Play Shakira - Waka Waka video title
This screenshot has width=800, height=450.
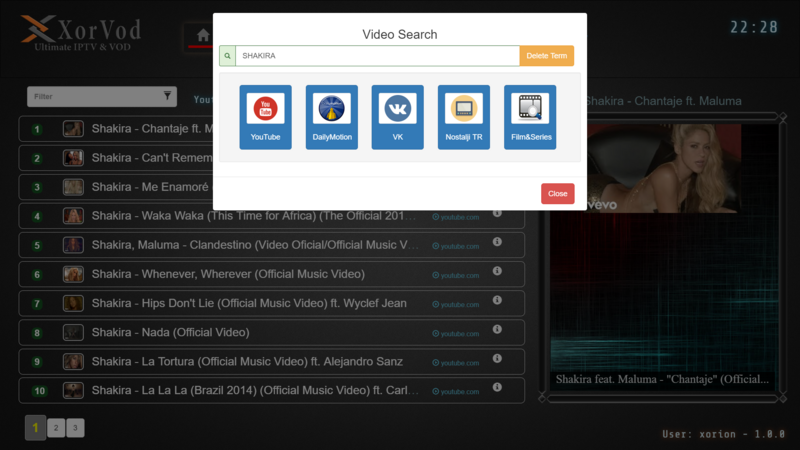coord(254,216)
